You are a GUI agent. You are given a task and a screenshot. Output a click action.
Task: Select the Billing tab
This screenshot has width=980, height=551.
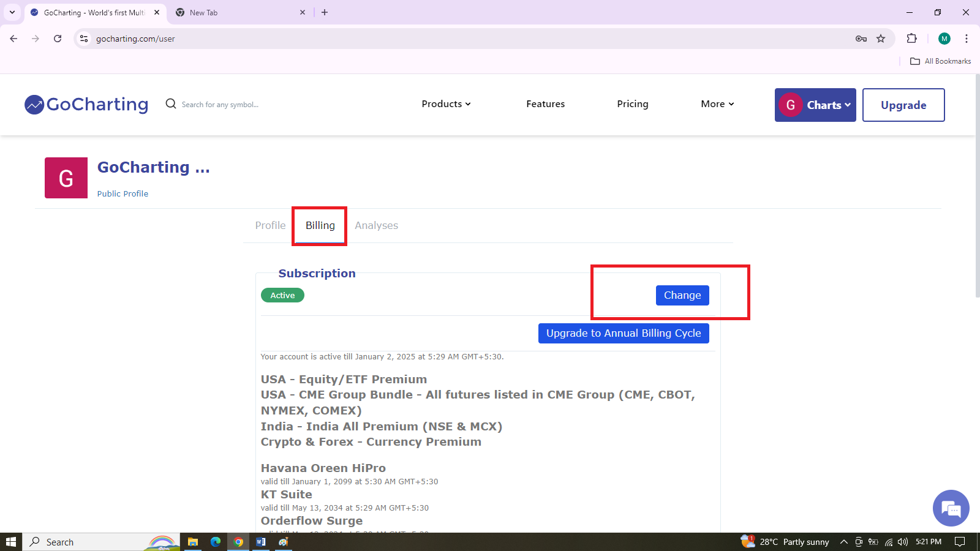point(320,225)
